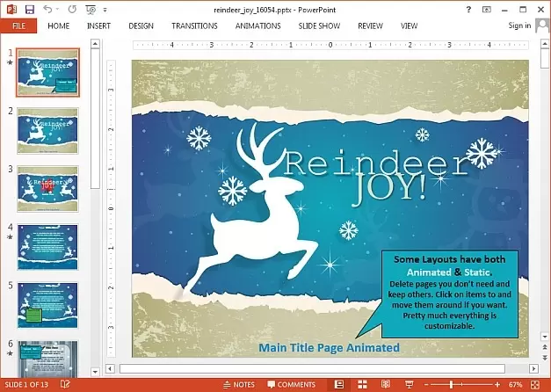Click the Undo arrow icon
Screen dimensions: 551x392
click(47, 9)
